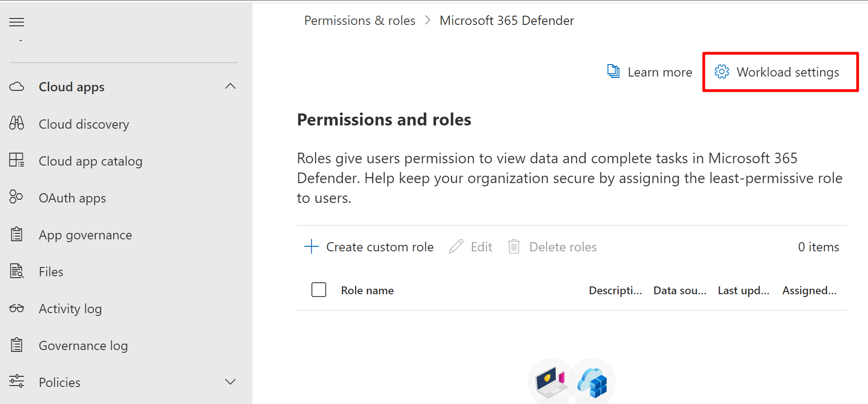
Task: Open the Policies navigation item
Action: 59,382
